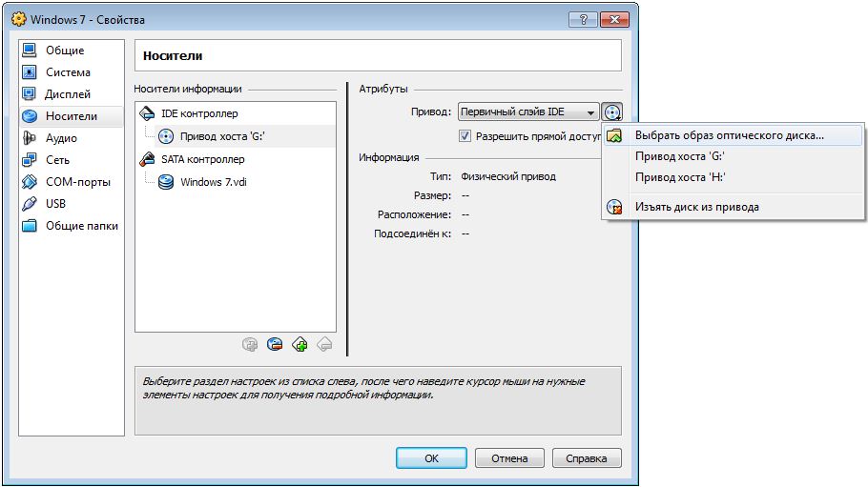Confirm settings with OK button

(431, 458)
